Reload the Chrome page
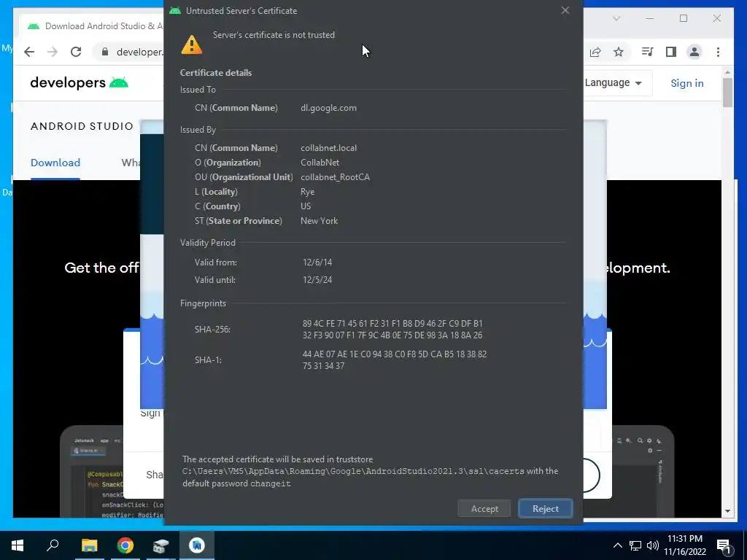This screenshot has width=747, height=560. [x=76, y=52]
